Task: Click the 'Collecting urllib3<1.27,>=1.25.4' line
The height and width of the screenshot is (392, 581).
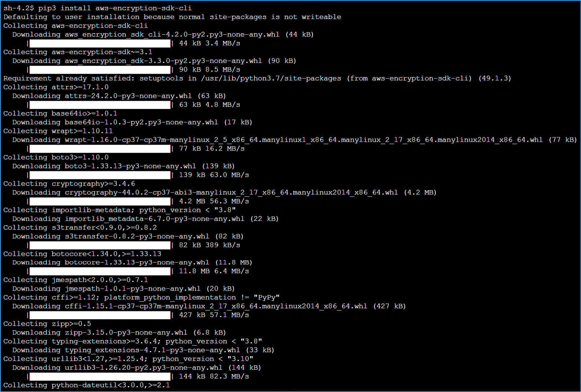Action: pos(128,359)
